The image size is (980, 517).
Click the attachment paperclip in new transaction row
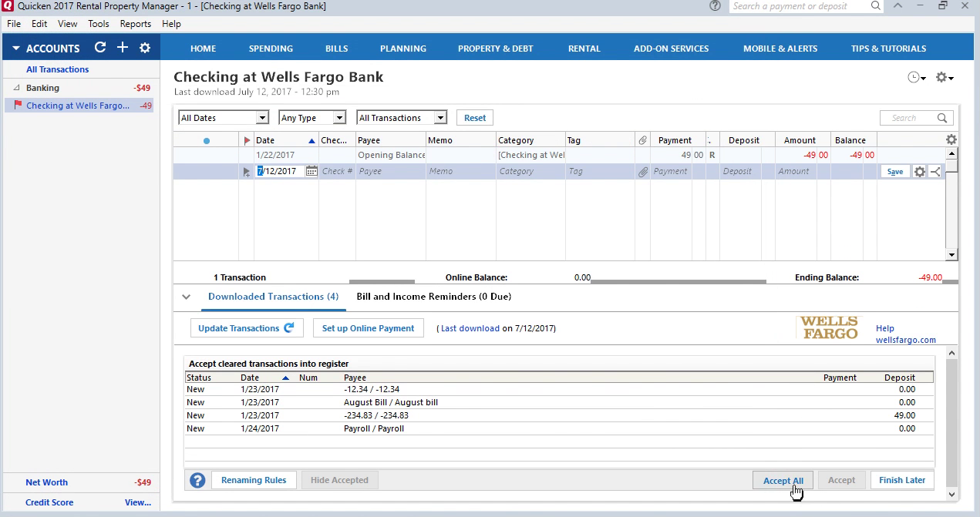(642, 171)
